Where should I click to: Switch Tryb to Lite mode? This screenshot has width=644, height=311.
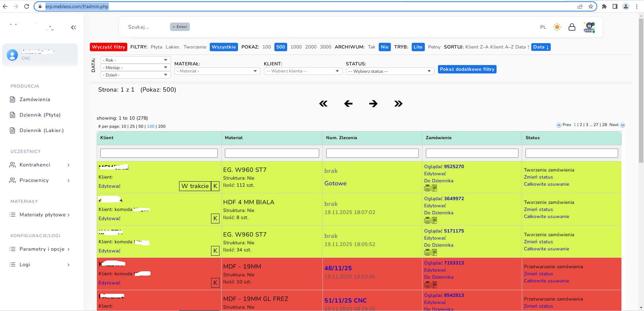pyautogui.click(x=418, y=47)
